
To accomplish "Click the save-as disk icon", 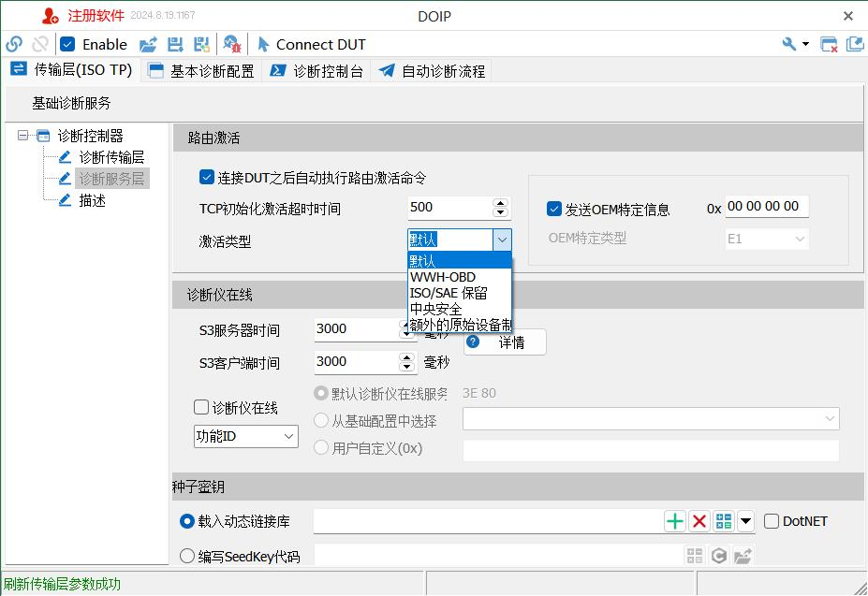I will [x=201, y=44].
